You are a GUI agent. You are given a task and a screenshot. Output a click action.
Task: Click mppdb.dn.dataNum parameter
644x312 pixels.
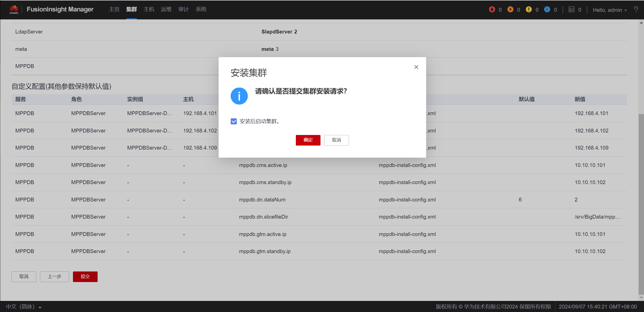click(x=262, y=200)
